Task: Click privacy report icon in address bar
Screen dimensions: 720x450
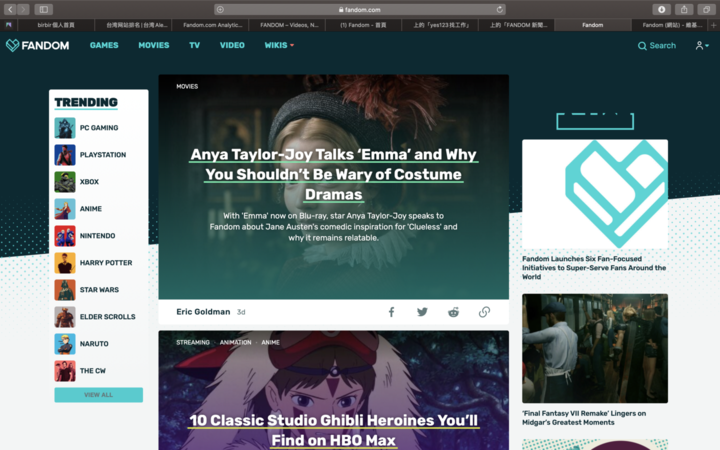Action: pyautogui.click(x=220, y=9)
